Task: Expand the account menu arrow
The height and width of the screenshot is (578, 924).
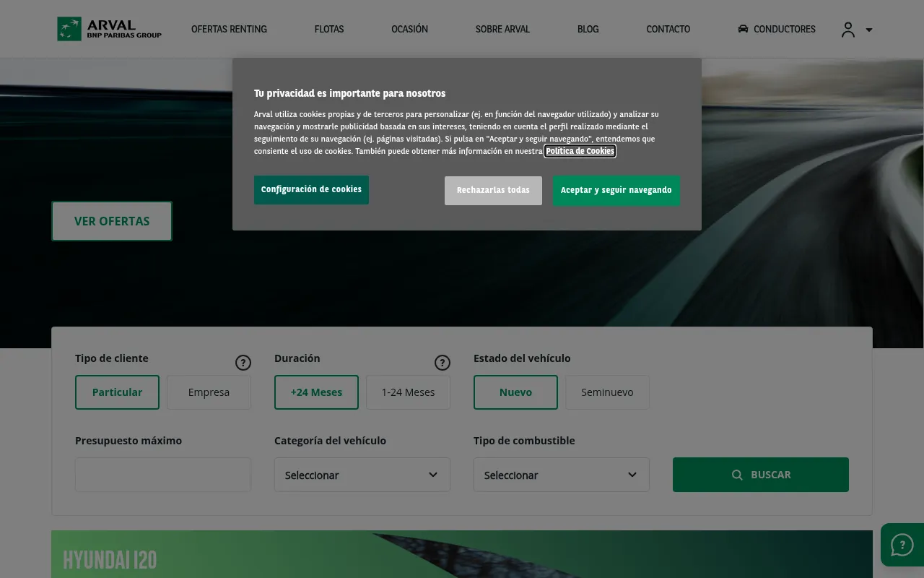Action: click(869, 30)
